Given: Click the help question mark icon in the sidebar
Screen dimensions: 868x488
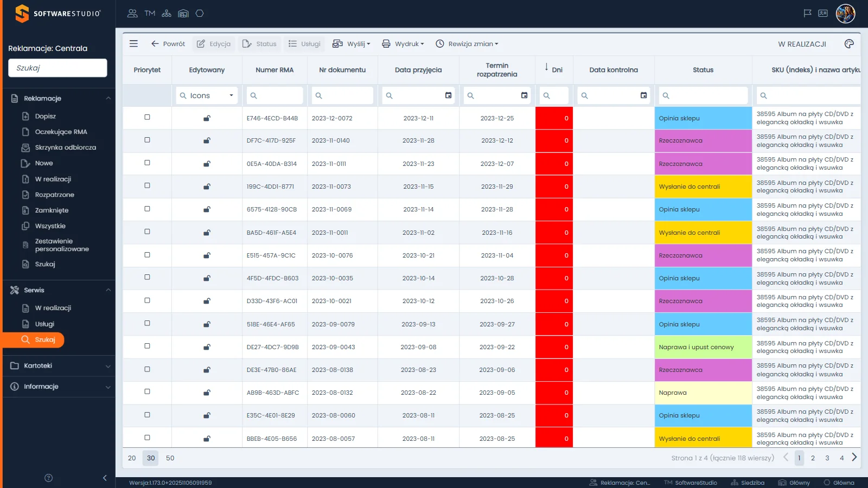Looking at the screenshot, I should click(x=48, y=478).
